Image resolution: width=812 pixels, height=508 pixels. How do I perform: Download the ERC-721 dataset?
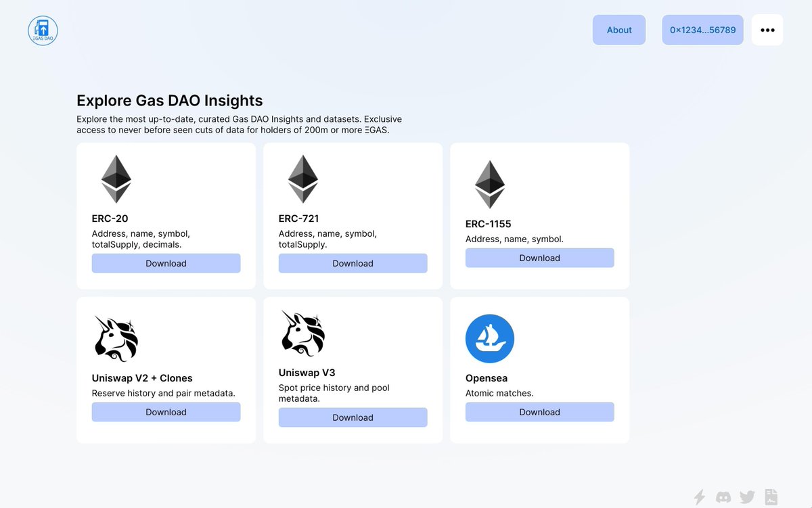click(353, 263)
